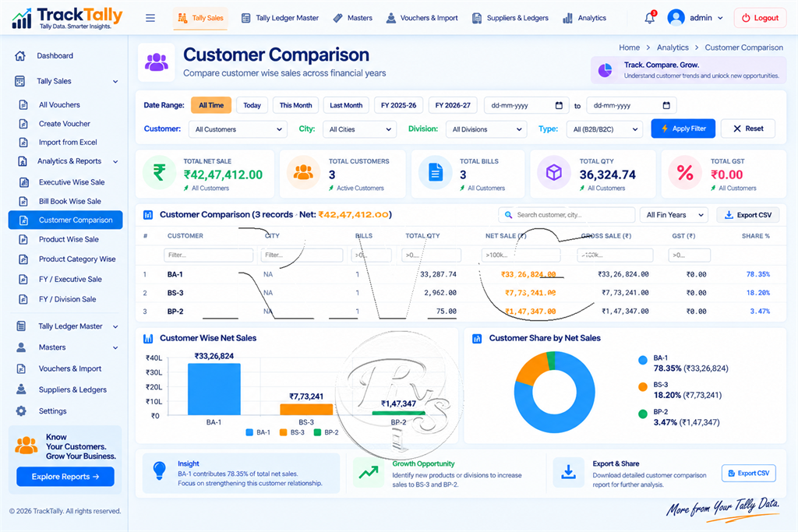The height and width of the screenshot is (532, 798).
Task: Click the Customer Comparison page header icon
Action: tap(157, 62)
